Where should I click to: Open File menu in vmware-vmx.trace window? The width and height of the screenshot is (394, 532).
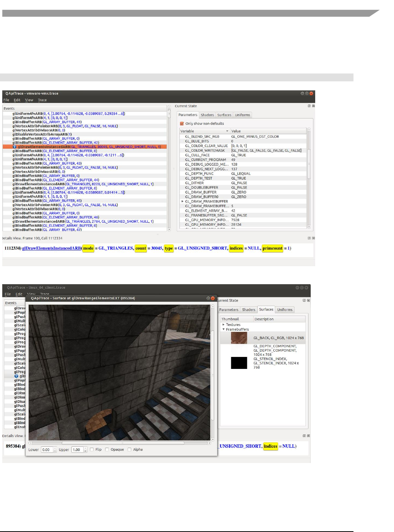point(6,100)
